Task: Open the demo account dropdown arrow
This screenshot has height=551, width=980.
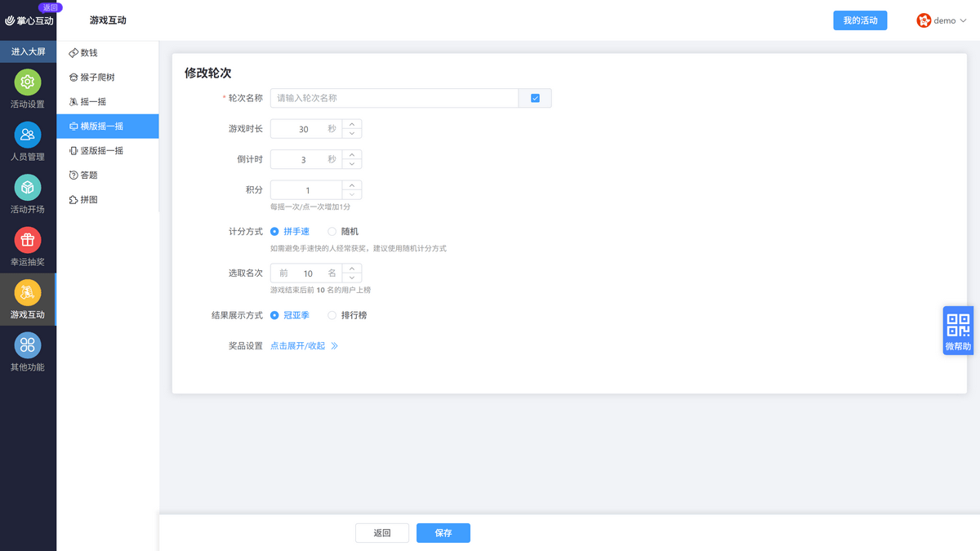Action: [x=963, y=21]
